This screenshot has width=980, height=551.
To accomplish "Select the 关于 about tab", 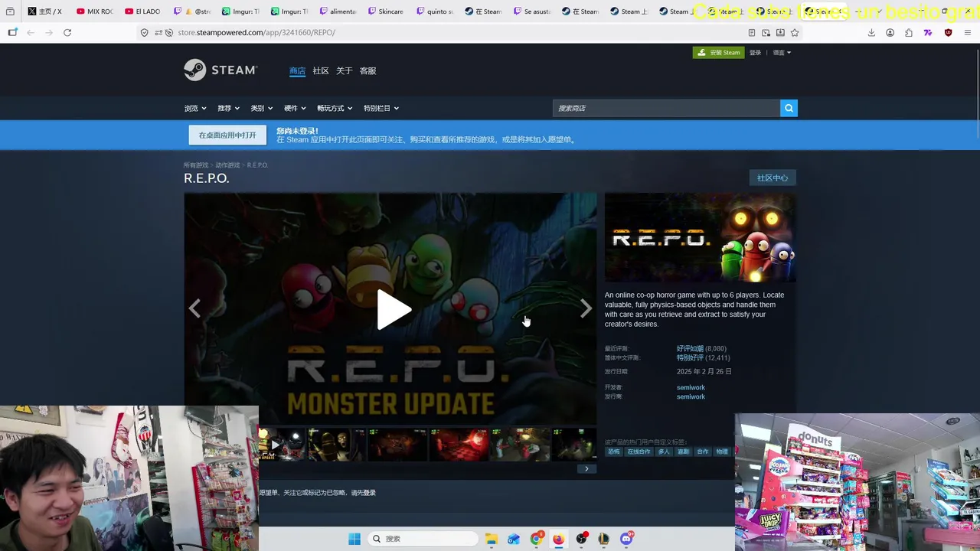I will (345, 71).
